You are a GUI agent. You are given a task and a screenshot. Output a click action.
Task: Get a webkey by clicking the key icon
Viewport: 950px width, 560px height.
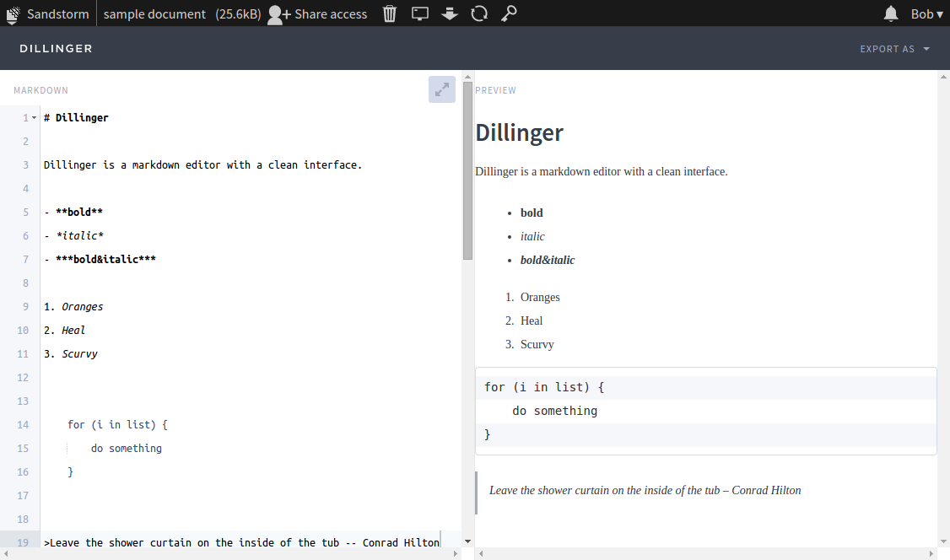pos(509,13)
